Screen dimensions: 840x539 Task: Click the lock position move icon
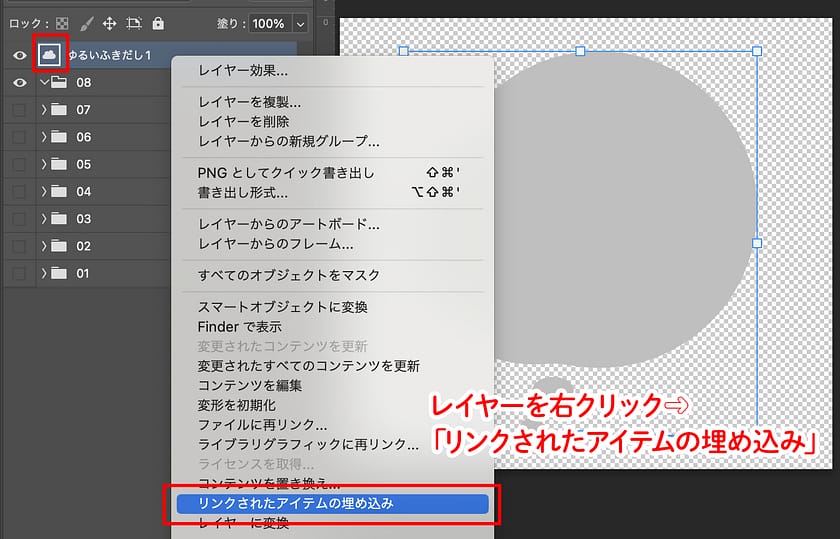click(109, 22)
